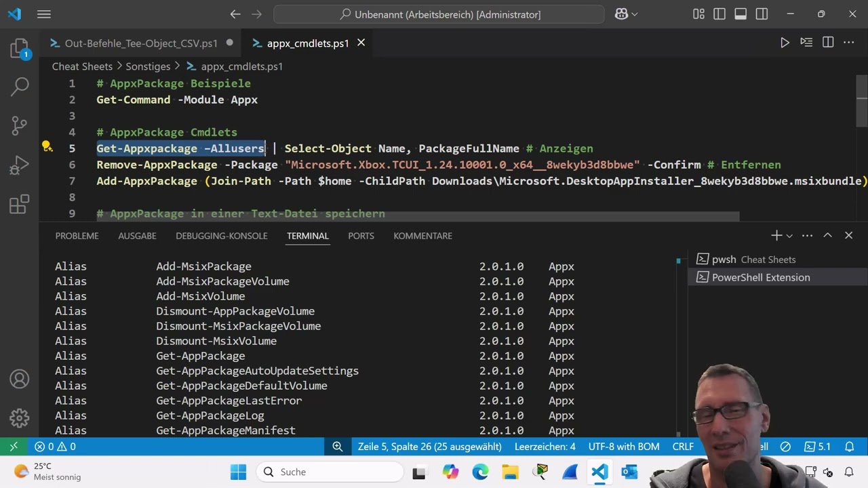This screenshot has width=868, height=488.
Task: Open File Explorer from the taskbar
Action: click(510, 472)
